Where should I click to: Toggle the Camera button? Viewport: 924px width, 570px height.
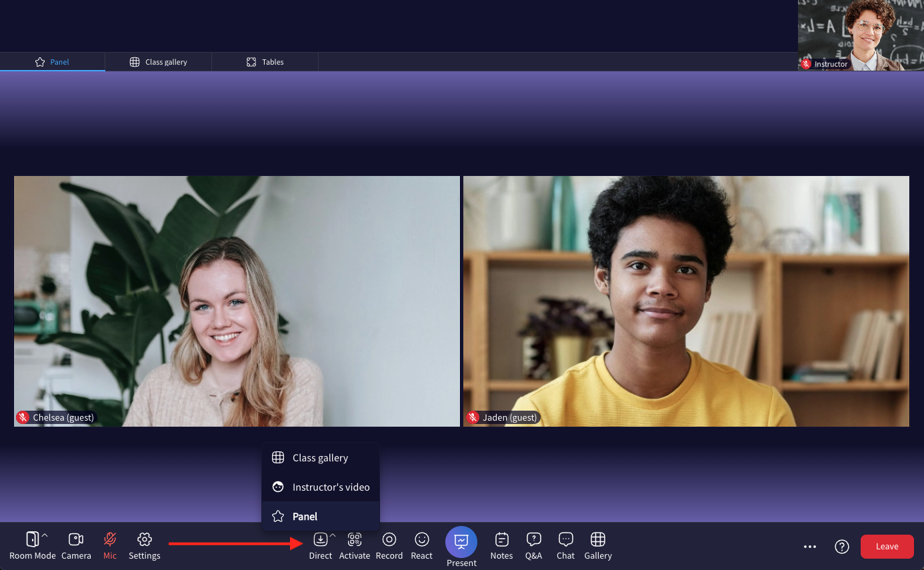76,545
